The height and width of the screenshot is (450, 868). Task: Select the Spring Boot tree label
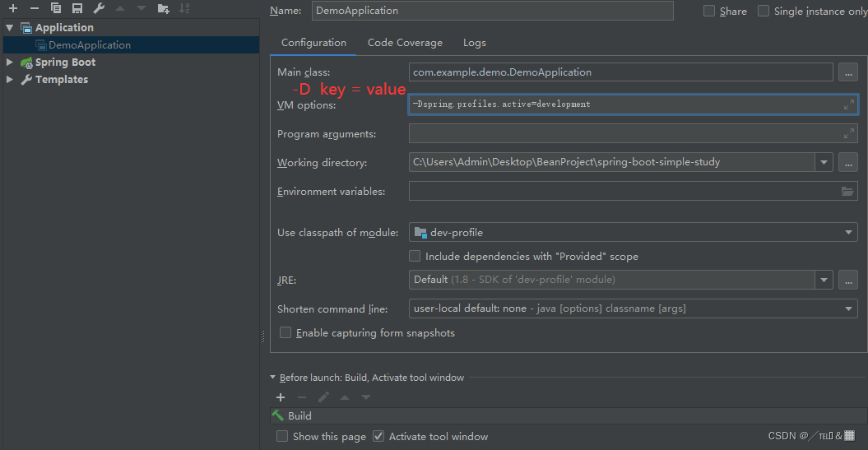[x=65, y=62]
